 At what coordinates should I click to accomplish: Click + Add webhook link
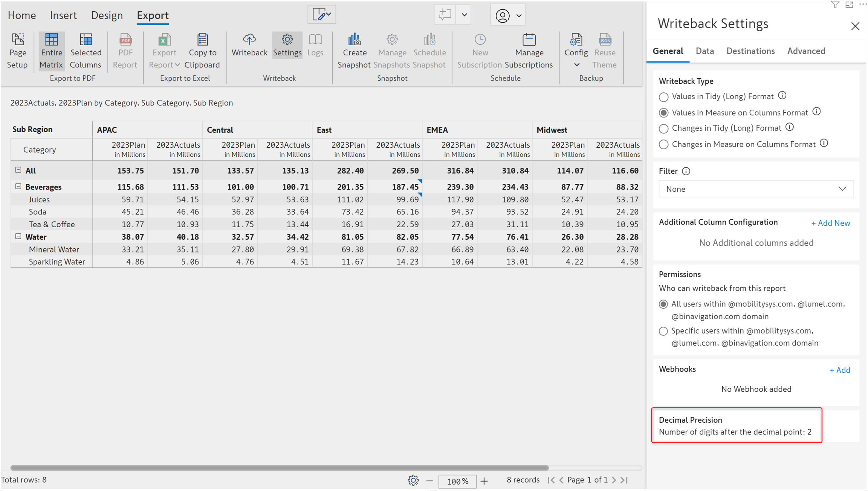point(839,370)
